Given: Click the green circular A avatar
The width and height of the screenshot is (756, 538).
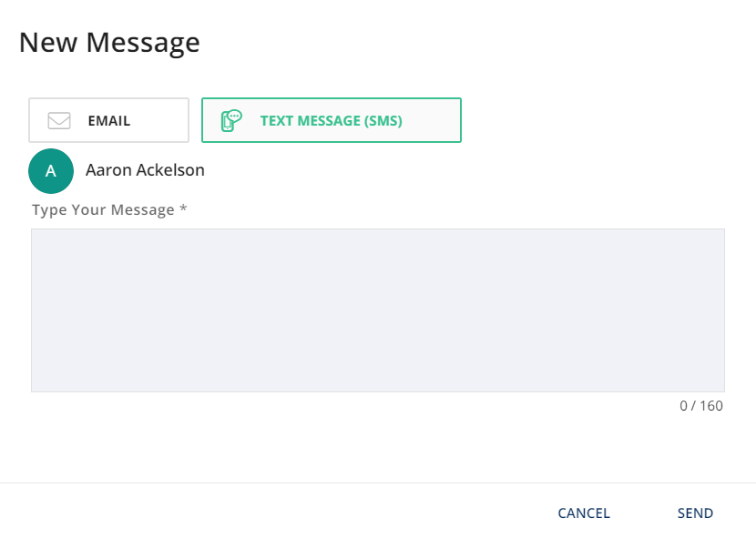Looking at the screenshot, I should 51,171.
